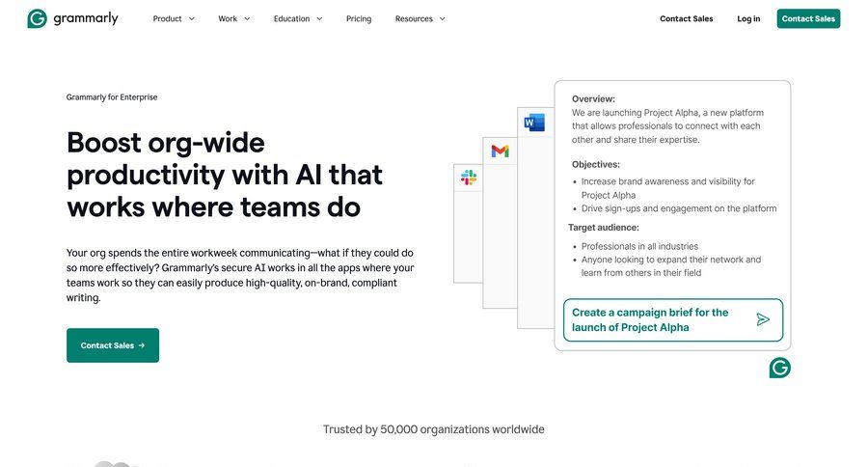Expand the Product menu
868x467 pixels.
(174, 18)
